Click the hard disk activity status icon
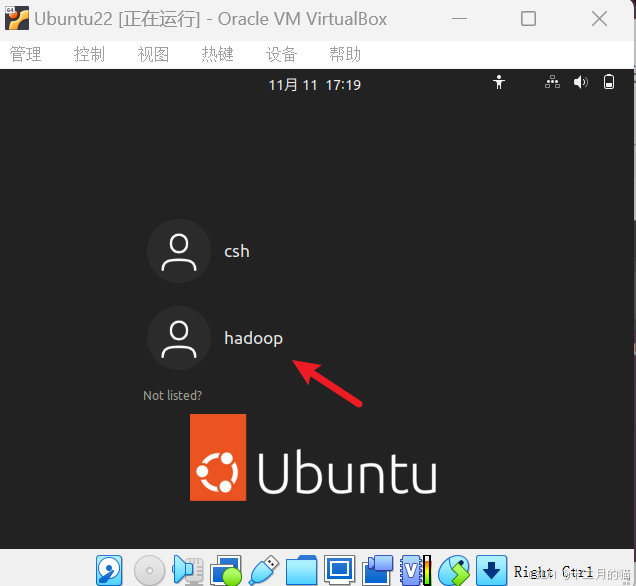 pyautogui.click(x=109, y=570)
